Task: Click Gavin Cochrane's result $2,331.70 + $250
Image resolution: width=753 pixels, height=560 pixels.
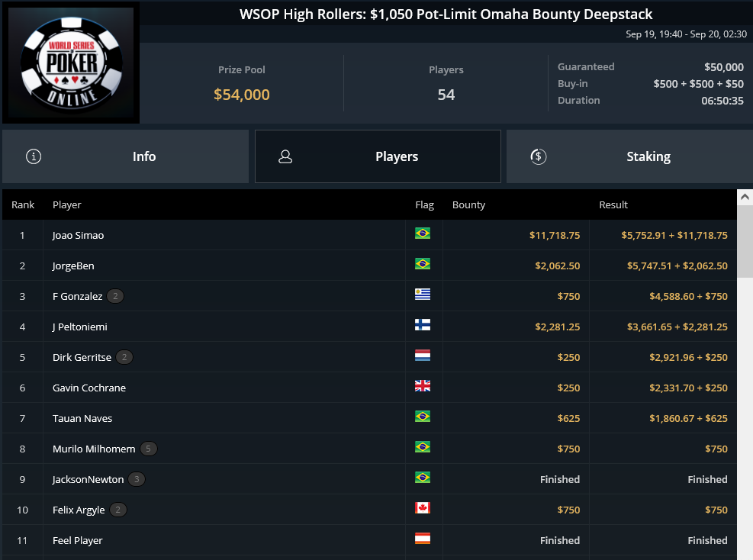Action: (x=688, y=388)
